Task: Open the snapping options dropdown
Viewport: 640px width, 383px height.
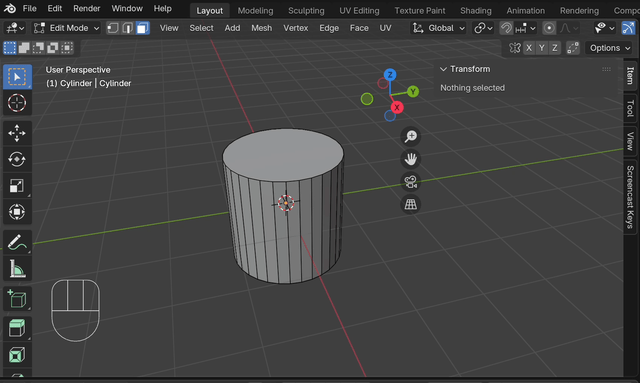Action: click(525, 28)
